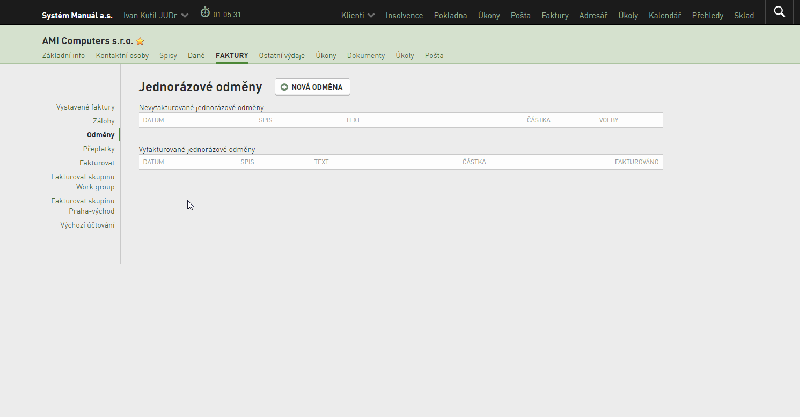This screenshot has height=417, width=800.
Task: Open Výchozí účtování in the sidebar
Action: coord(87,225)
